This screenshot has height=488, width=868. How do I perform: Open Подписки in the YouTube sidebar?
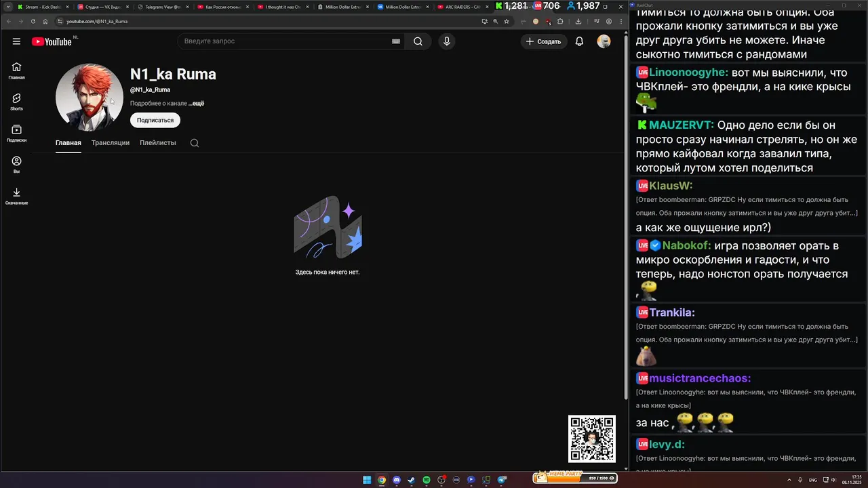coord(16,134)
